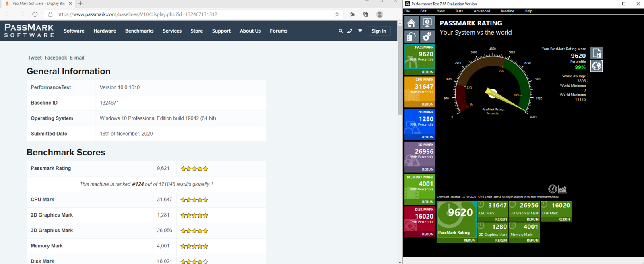Image resolution: width=644 pixels, height=264 pixels.
Task: Open the browser Favorites list icon
Action: coord(352,14)
